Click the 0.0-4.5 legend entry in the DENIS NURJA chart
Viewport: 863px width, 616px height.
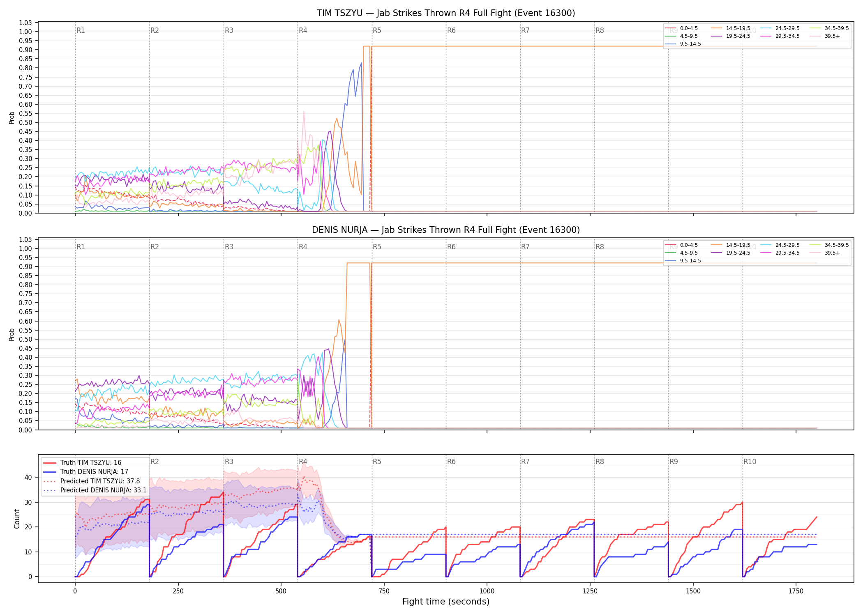pos(681,245)
